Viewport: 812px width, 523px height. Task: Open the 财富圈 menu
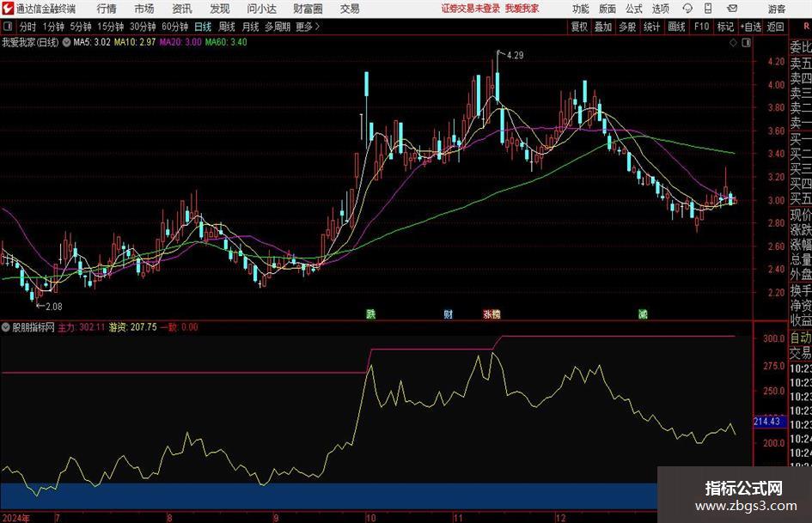[308, 9]
